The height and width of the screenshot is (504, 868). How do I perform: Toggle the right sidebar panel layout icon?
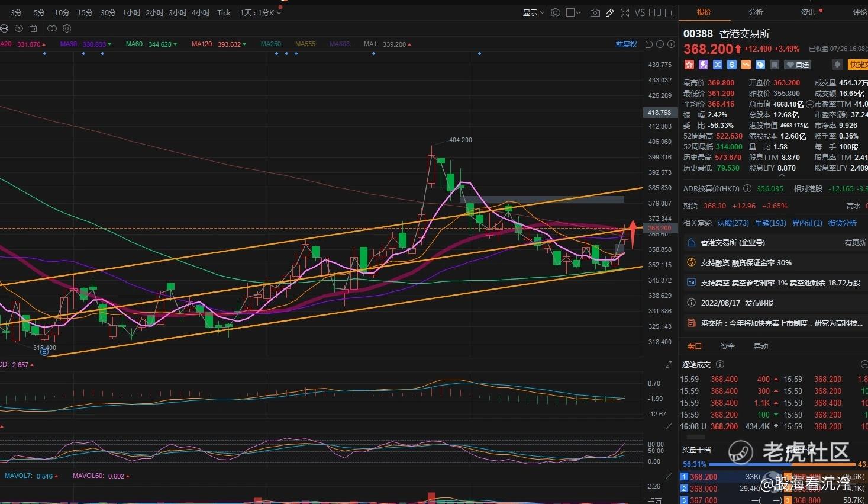click(669, 12)
